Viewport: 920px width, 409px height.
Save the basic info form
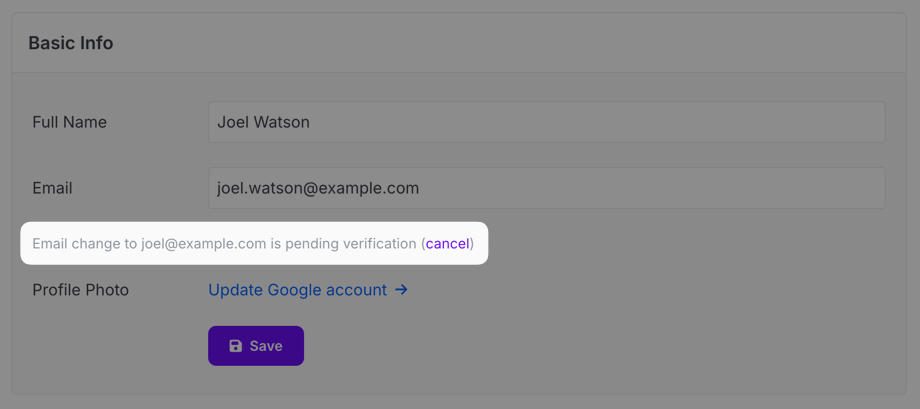[256, 346]
